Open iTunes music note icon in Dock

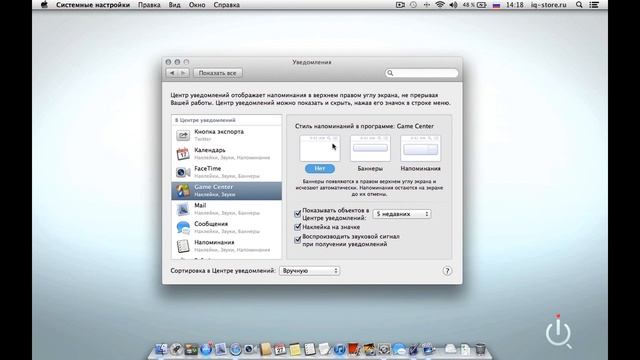pyautogui.click(x=340, y=349)
